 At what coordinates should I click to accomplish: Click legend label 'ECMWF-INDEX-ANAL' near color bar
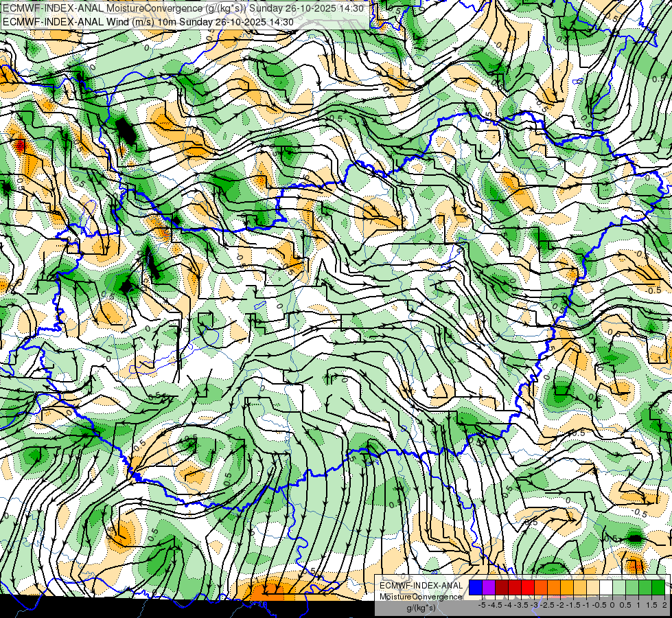coord(421,586)
